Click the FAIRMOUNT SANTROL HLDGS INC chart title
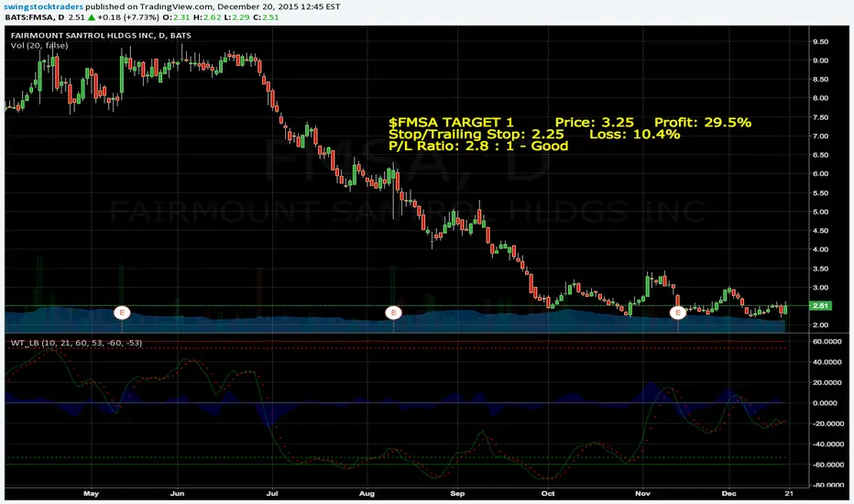Screen dimensions: 854x504 [101, 36]
